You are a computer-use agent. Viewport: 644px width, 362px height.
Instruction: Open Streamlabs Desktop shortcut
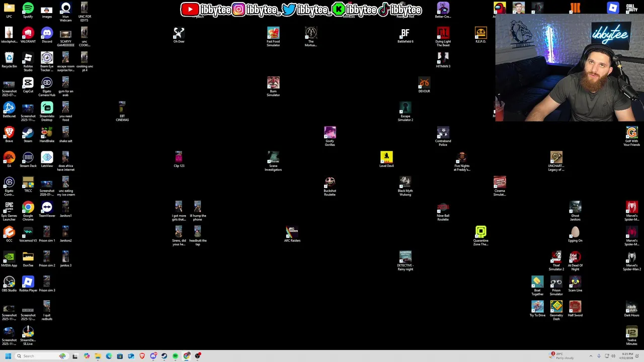pos(47,112)
